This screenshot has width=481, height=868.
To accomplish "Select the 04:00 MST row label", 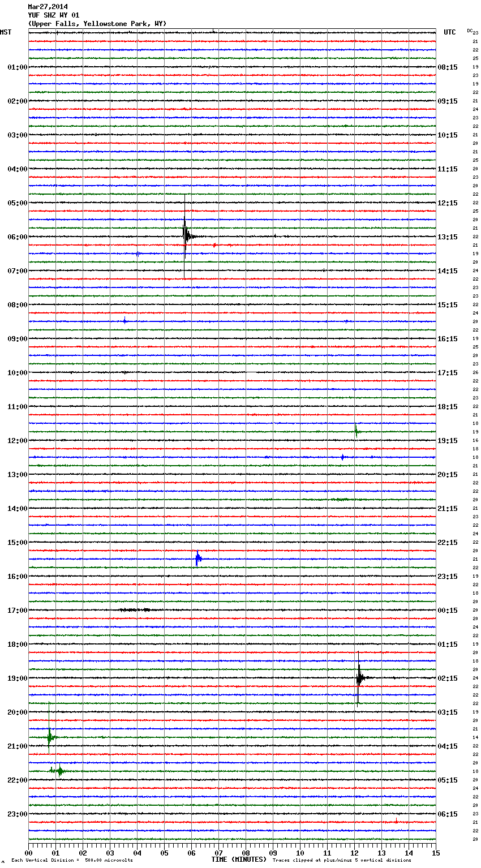I will [x=18, y=169].
